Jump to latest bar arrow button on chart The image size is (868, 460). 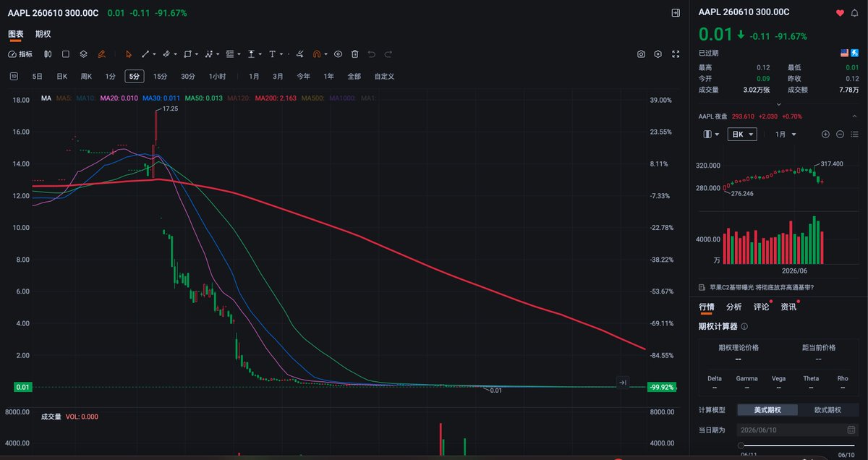click(x=623, y=382)
